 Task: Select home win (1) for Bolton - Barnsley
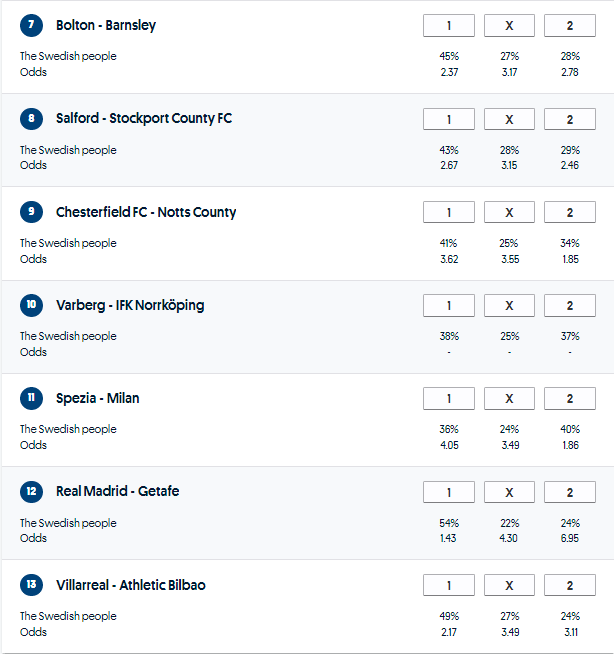[448, 26]
